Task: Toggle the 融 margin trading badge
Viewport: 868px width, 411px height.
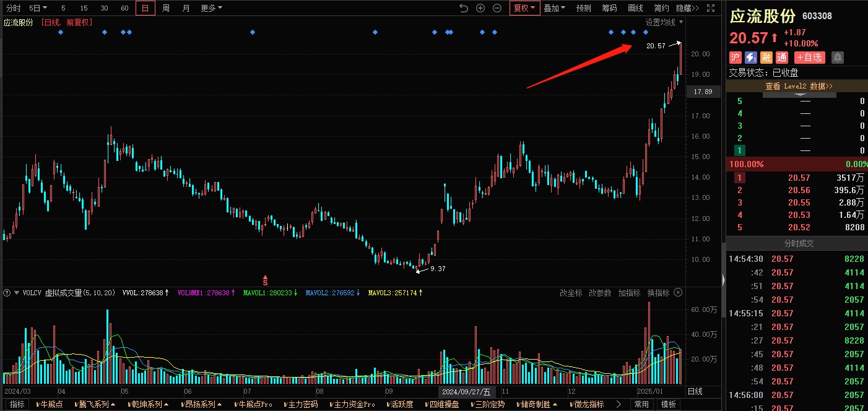Action: pos(766,58)
